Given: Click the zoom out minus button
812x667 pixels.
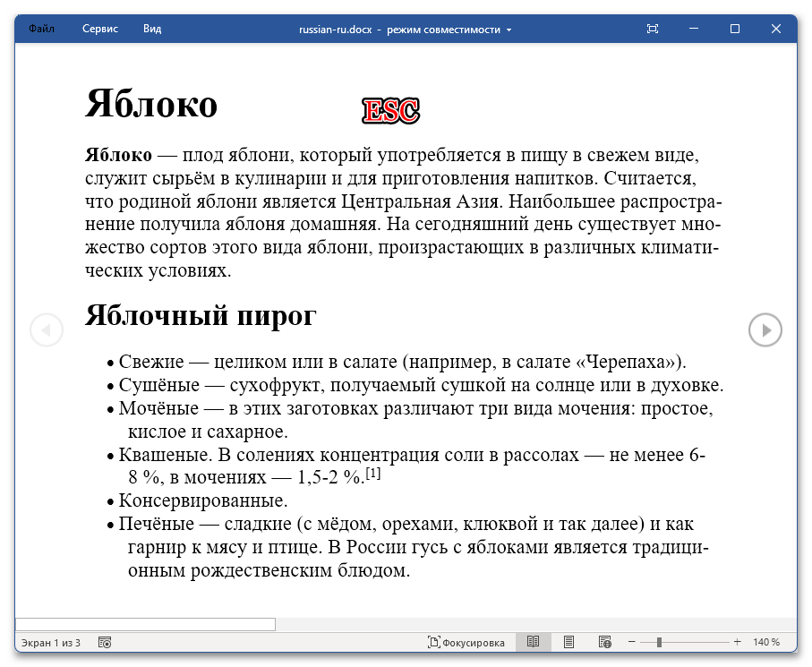Looking at the screenshot, I should coord(632,642).
